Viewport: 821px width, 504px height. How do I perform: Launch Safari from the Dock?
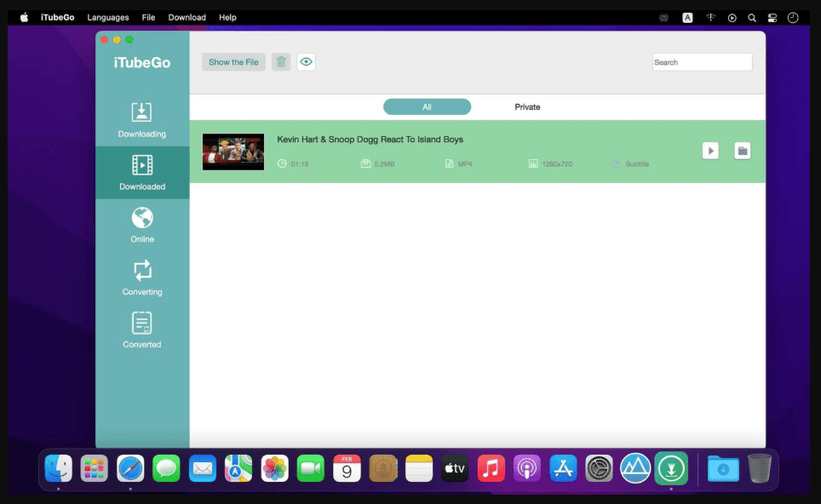tap(130, 468)
